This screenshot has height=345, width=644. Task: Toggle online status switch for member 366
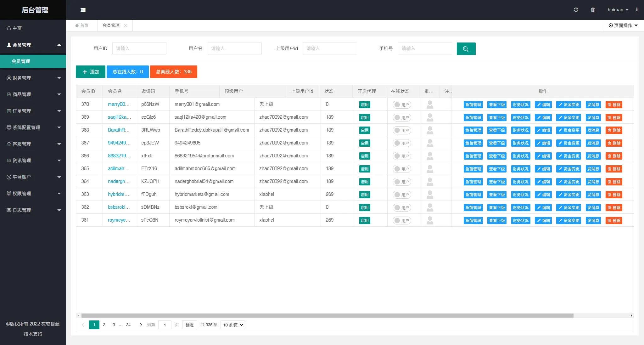point(401,156)
